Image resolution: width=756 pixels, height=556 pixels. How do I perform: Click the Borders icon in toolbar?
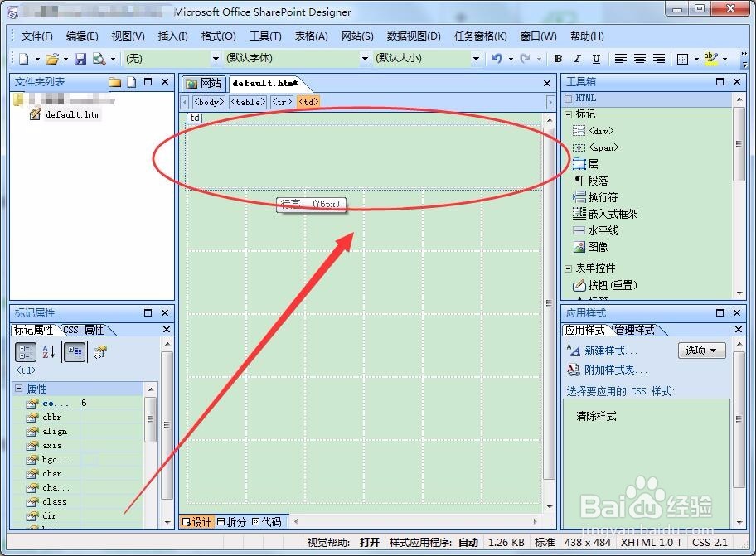point(683,59)
